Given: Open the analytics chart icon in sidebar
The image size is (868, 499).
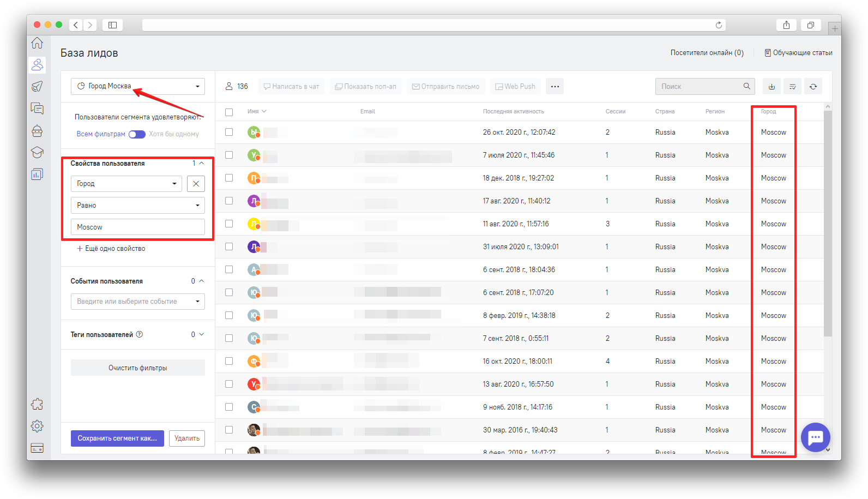Looking at the screenshot, I should [x=37, y=174].
